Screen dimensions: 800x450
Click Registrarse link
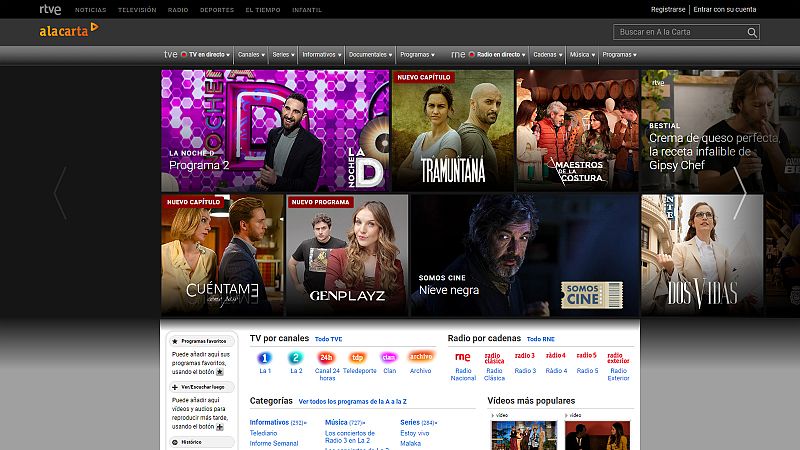coord(668,10)
